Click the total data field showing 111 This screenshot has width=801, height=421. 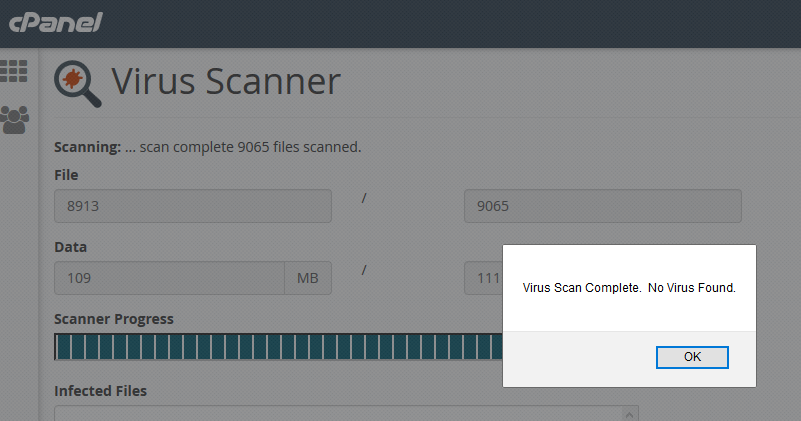tap(483, 278)
